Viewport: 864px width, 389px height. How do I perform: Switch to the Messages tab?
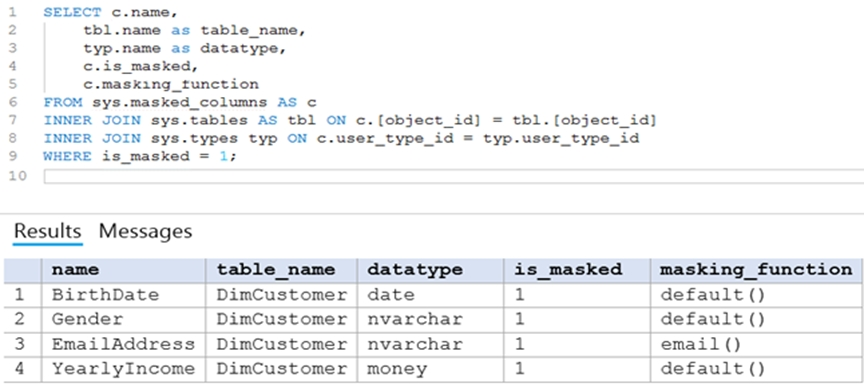[145, 231]
